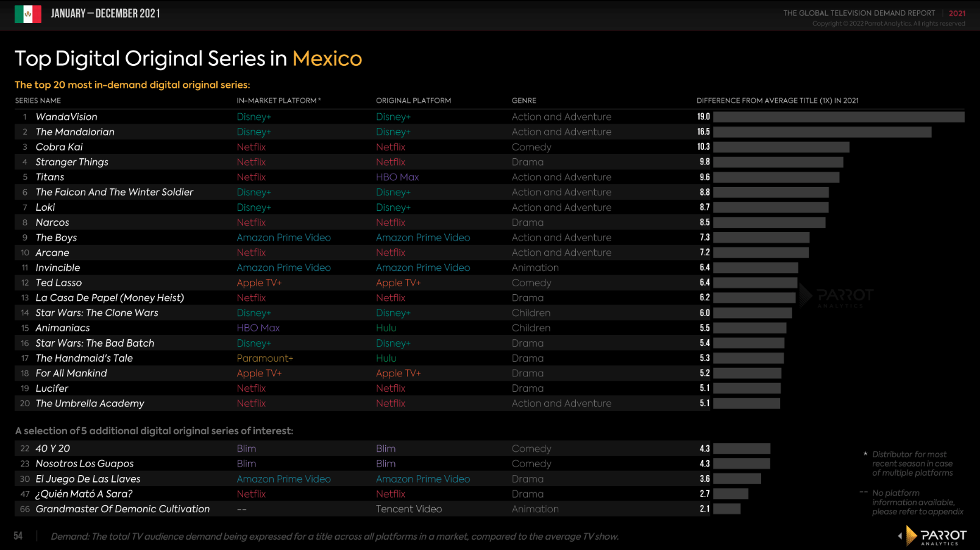
Task: Click 'Tencent Video' original platform cell
Action: click(x=409, y=509)
